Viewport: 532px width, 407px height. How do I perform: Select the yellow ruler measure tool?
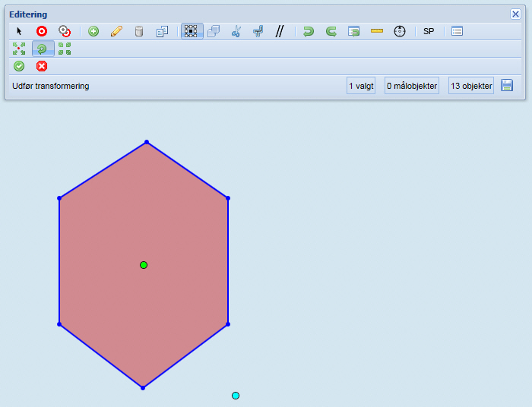(x=377, y=31)
